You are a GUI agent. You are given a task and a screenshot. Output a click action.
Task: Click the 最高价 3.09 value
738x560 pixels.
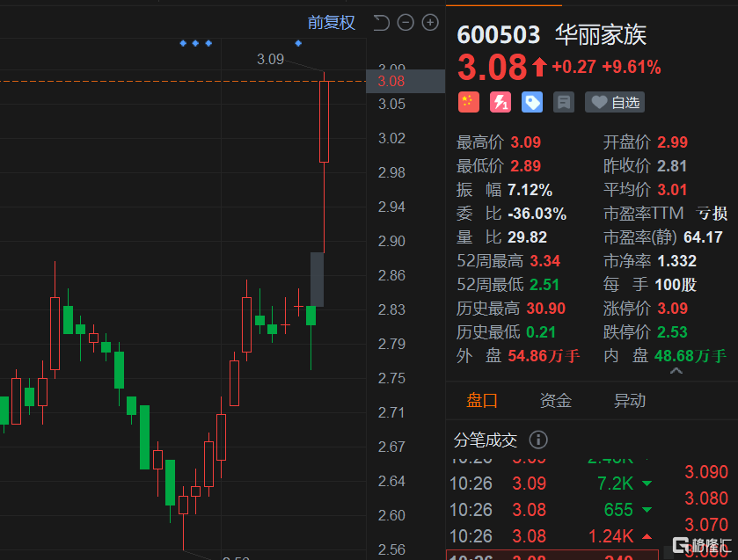[526, 142]
